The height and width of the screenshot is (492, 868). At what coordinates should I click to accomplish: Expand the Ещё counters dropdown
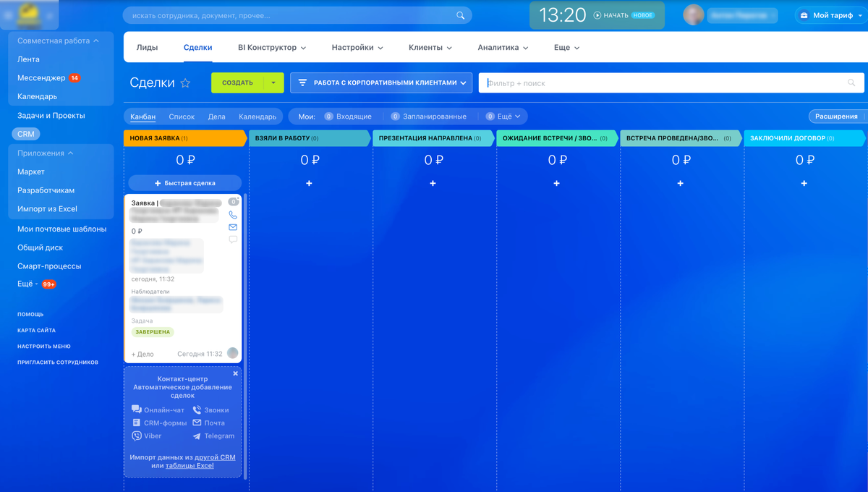pos(503,116)
